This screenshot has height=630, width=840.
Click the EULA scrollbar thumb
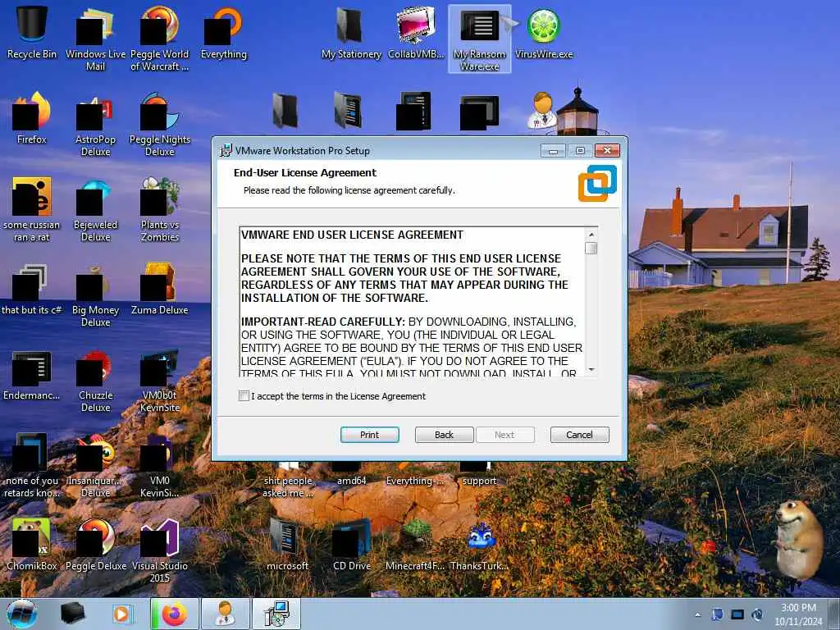(x=591, y=248)
